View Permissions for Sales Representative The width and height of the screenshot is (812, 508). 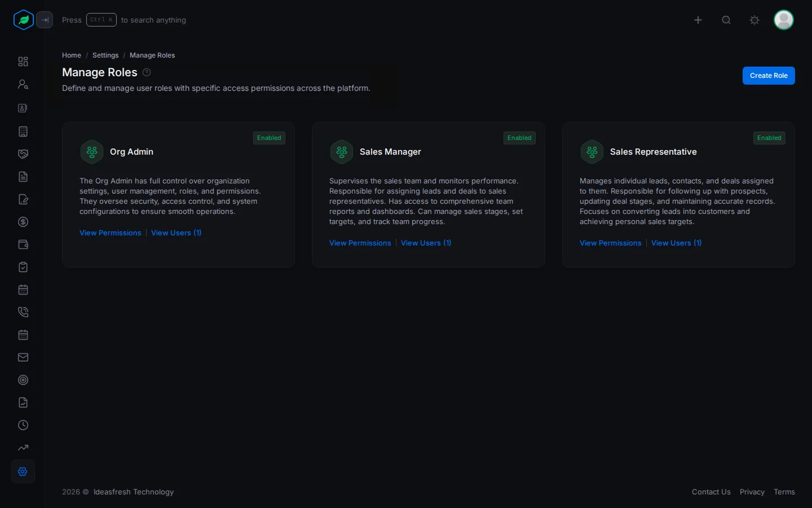pos(611,243)
